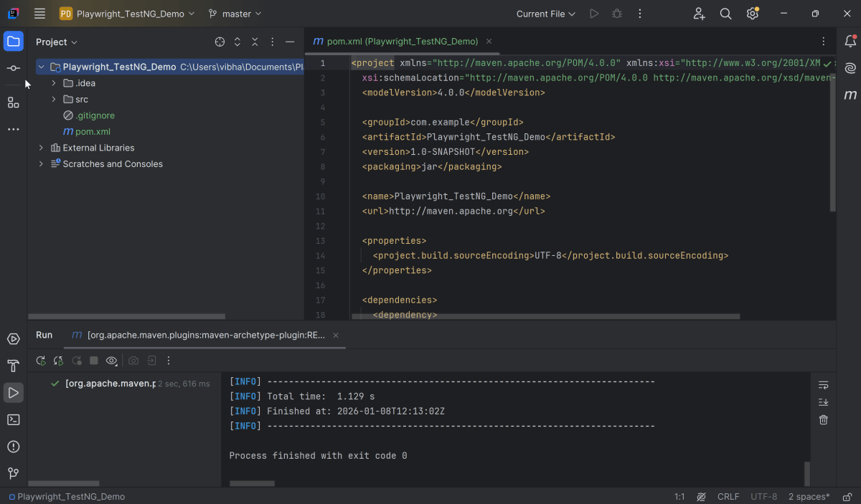This screenshot has width=861, height=504.
Task: Open the Problems tool window icon
Action: point(14,447)
